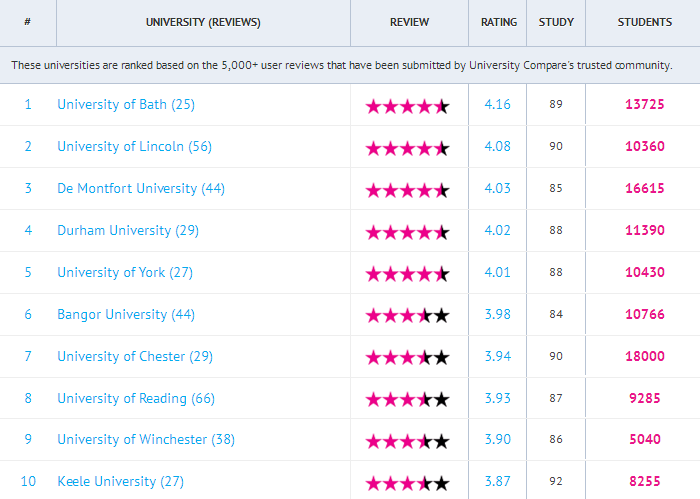Click the star rating for University of York
Viewport: 700px width, 499px height.
click(408, 274)
